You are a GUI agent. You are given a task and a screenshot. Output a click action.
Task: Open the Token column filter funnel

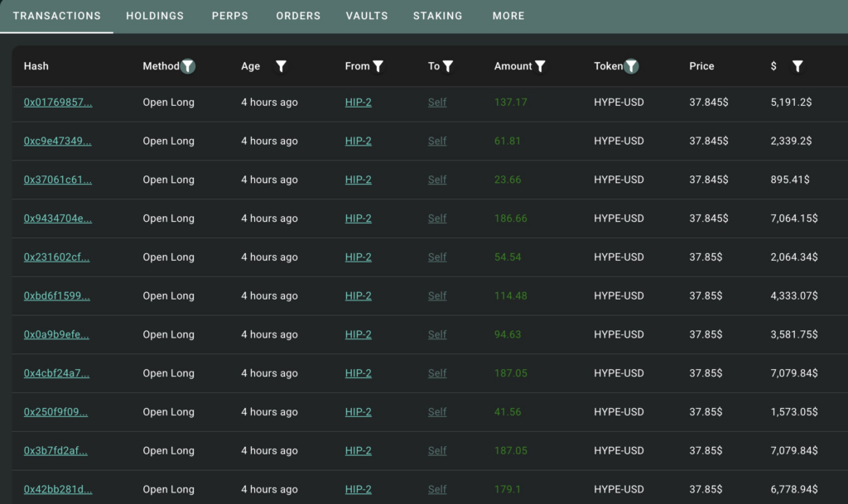click(x=634, y=66)
